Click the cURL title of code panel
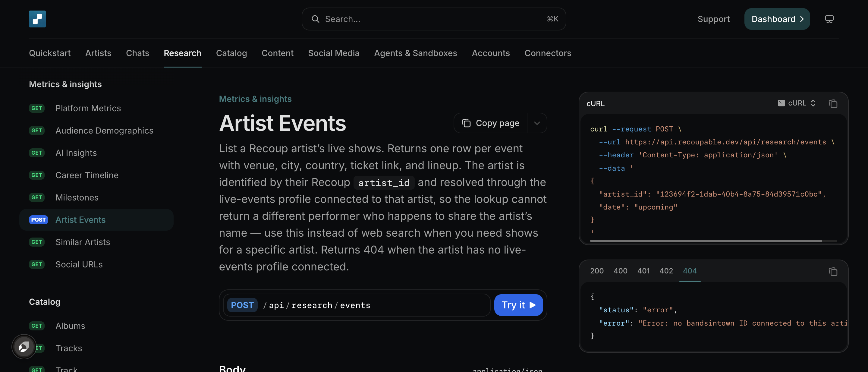The height and width of the screenshot is (372, 868). point(596,103)
